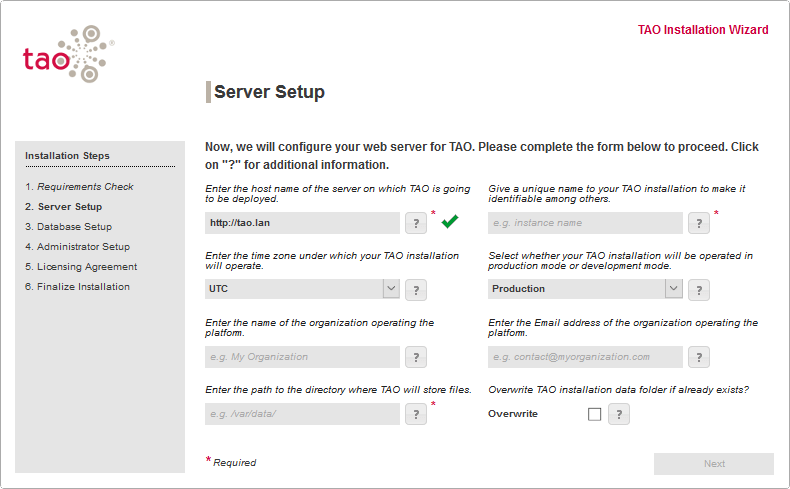Enable the Overwrite checkbox
The width and height of the screenshot is (790, 489).
pos(595,414)
